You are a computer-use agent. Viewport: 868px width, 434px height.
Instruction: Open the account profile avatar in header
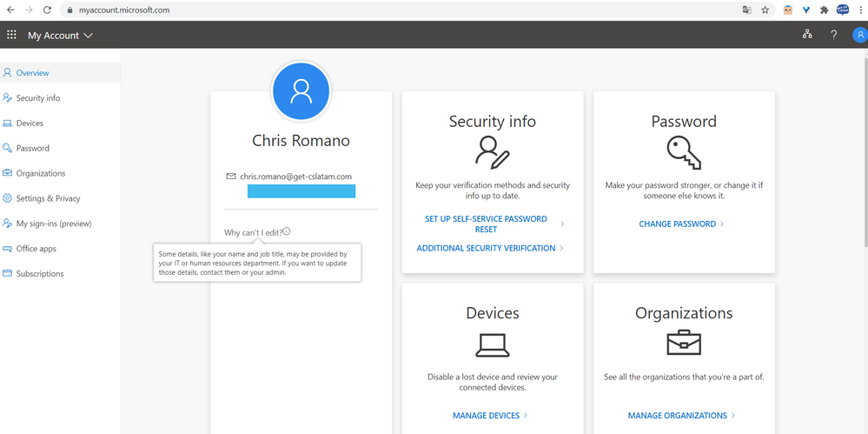859,35
